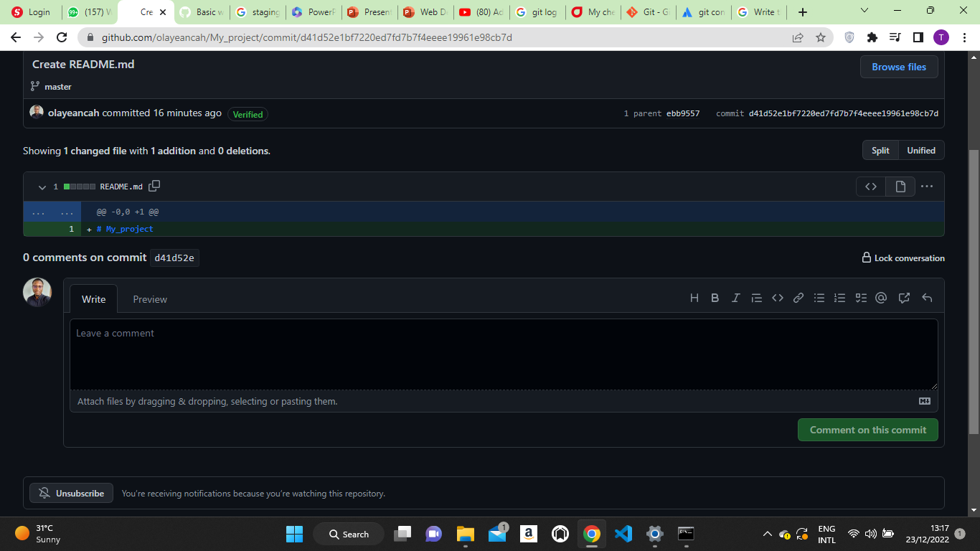Apply italic formatting in comment toolbar

pyautogui.click(x=735, y=298)
